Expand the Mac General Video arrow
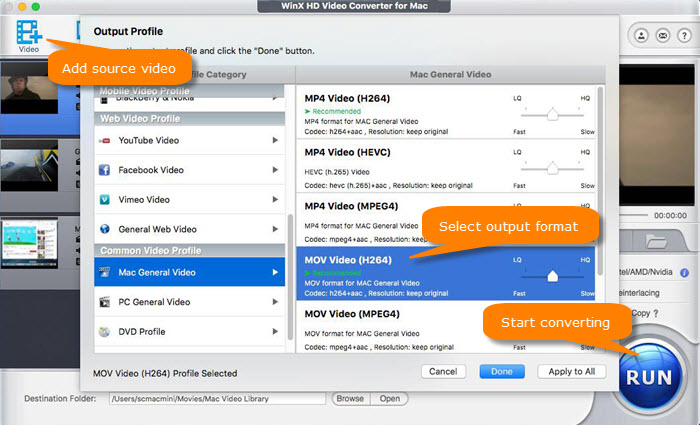Viewport: 700px width, 425px height. tap(275, 272)
